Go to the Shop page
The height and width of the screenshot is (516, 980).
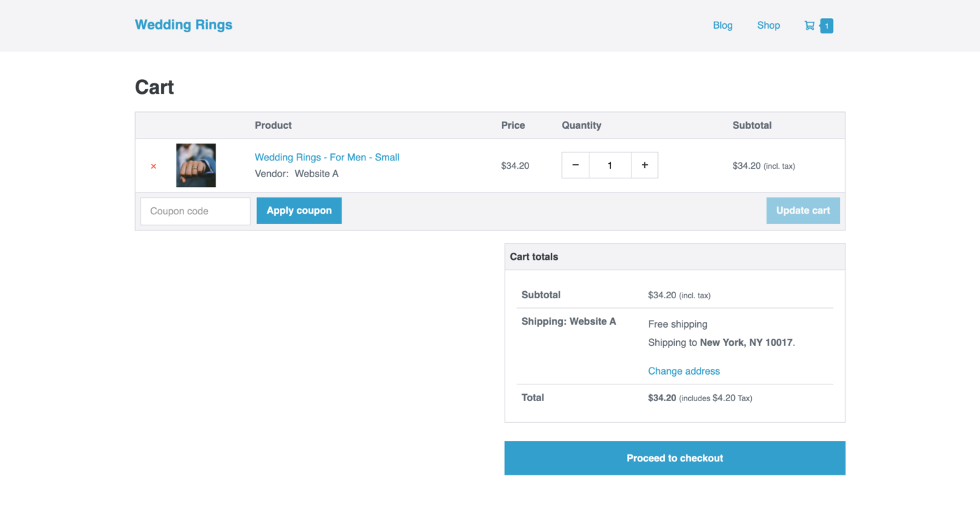pos(768,25)
